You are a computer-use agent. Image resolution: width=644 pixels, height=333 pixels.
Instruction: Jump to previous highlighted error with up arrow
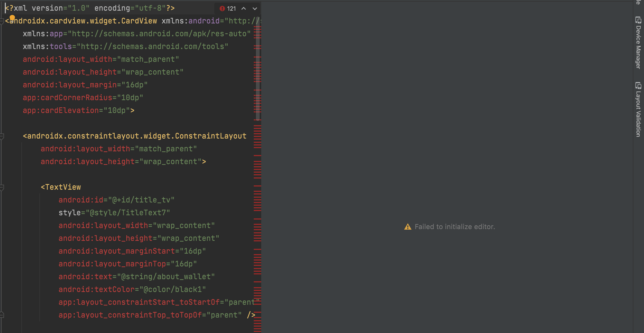point(244,9)
